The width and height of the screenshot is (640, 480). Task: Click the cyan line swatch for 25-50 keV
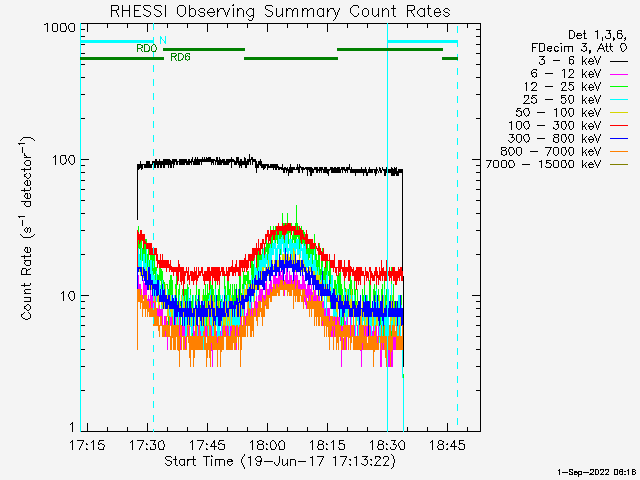[x=619, y=100]
